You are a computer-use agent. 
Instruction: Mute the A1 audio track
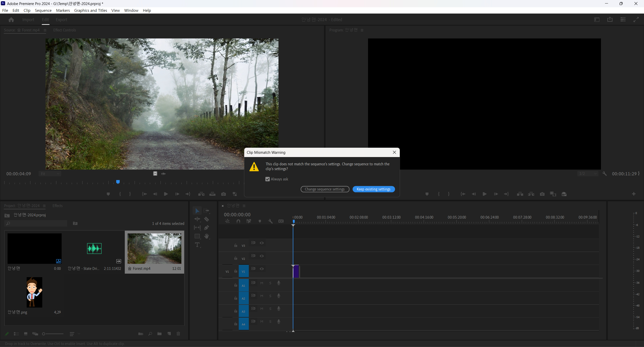(x=262, y=283)
